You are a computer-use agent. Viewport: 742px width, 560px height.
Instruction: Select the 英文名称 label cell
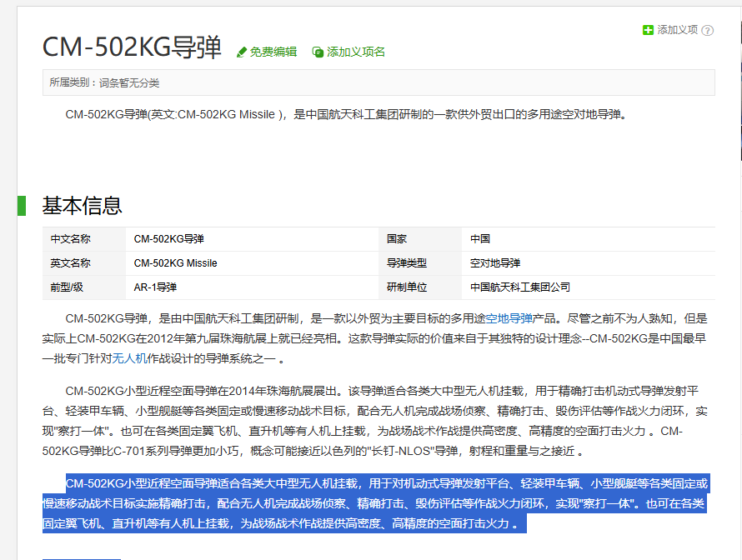pos(84,263)
